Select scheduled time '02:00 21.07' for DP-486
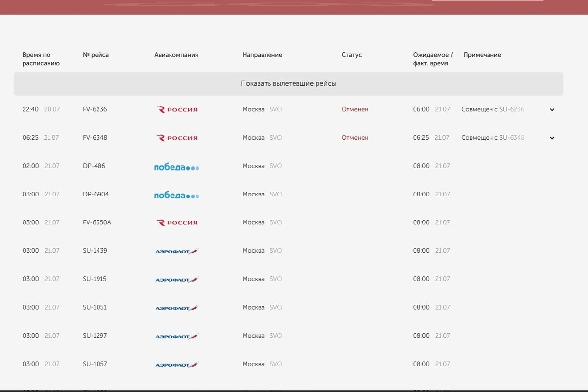This screenshot has height=392, width=588. 41,166
